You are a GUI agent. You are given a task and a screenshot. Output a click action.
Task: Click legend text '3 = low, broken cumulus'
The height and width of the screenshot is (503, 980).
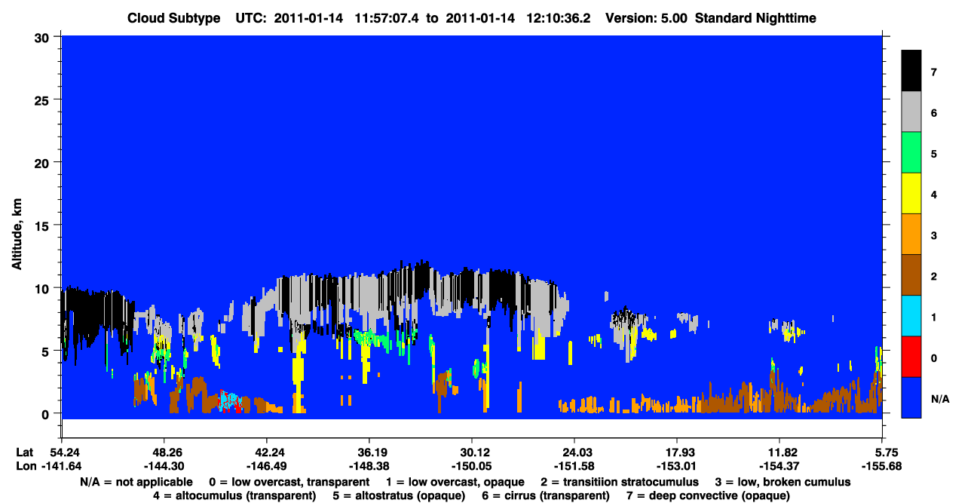coord(783,482)
